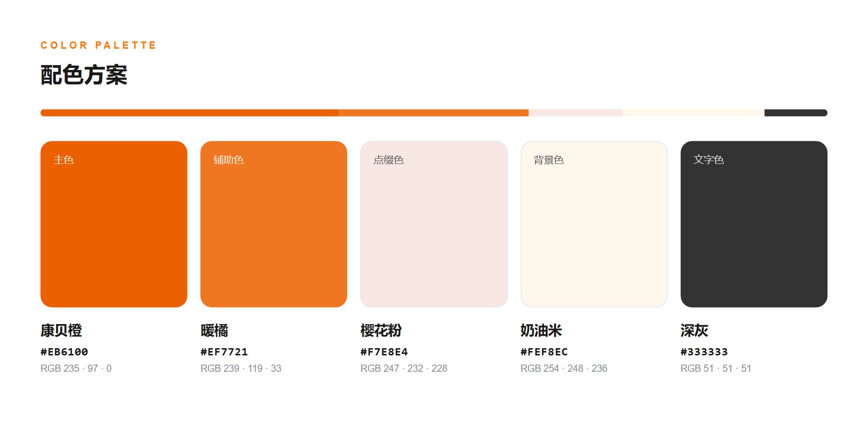Select the 康贝橙 orange swatch card
The width and height of the screenshot is (868, 434).
114,224
